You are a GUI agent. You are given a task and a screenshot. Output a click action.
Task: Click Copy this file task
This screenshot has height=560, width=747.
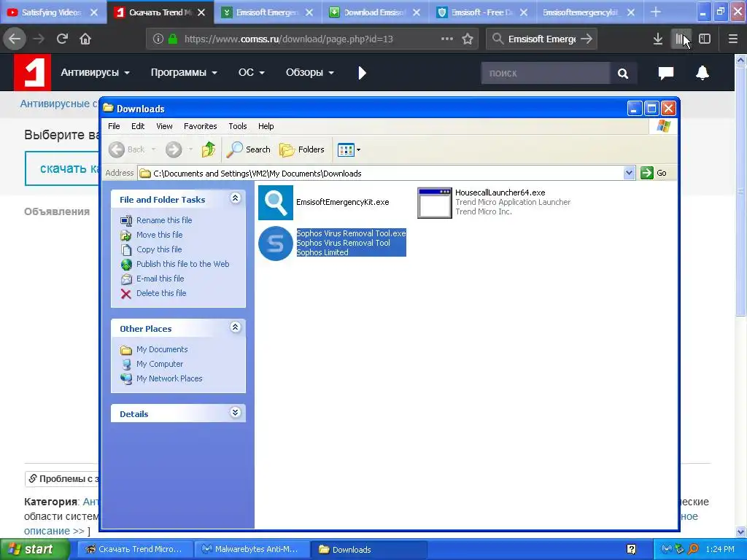[159, 249]
